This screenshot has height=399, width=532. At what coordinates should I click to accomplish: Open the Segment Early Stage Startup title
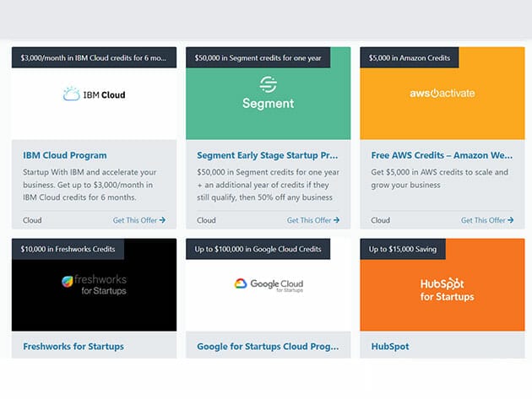tap(268, 155)
